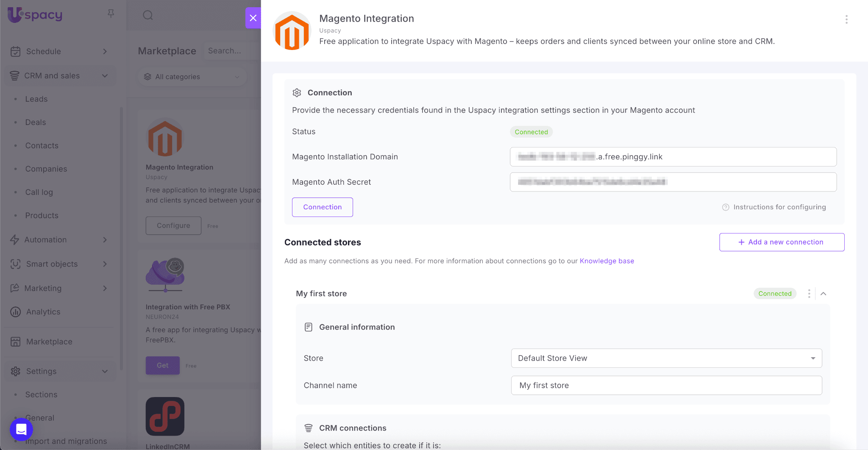Click the Channel name input field

(x=666, y=385)
